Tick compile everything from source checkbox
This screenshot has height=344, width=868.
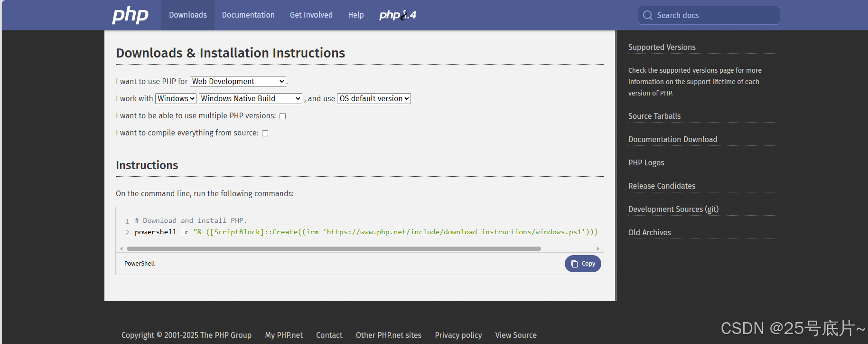(265, 133)
